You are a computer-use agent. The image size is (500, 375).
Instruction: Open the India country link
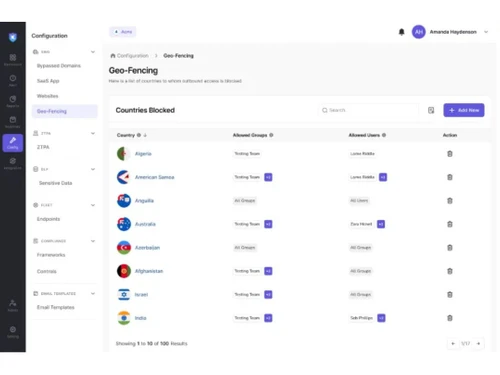[x=140, y=318]
